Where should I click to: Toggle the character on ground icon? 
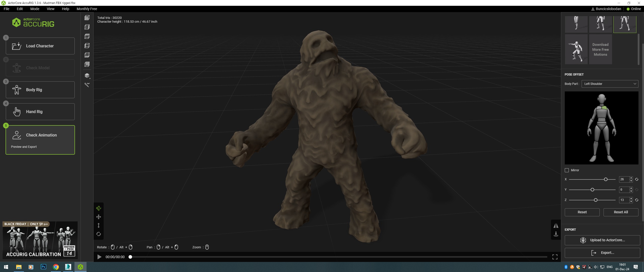pyautogui.click(x=556, y=234)
